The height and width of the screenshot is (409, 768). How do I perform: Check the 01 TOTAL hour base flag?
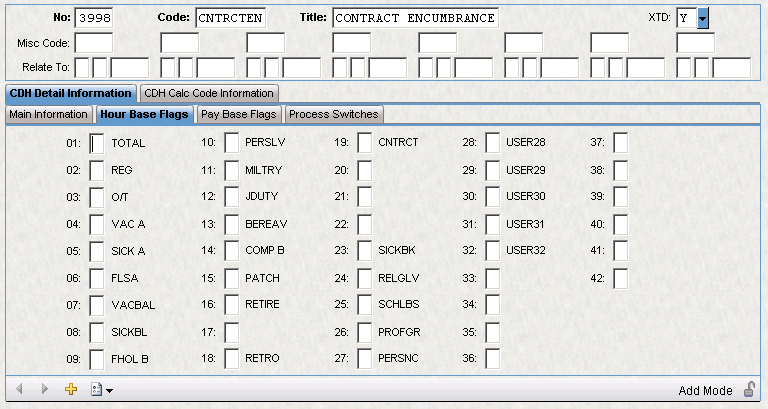coord(97,143)
